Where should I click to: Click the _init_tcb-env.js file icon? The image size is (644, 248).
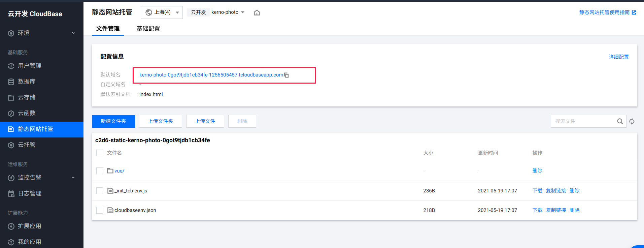point(110,191)
